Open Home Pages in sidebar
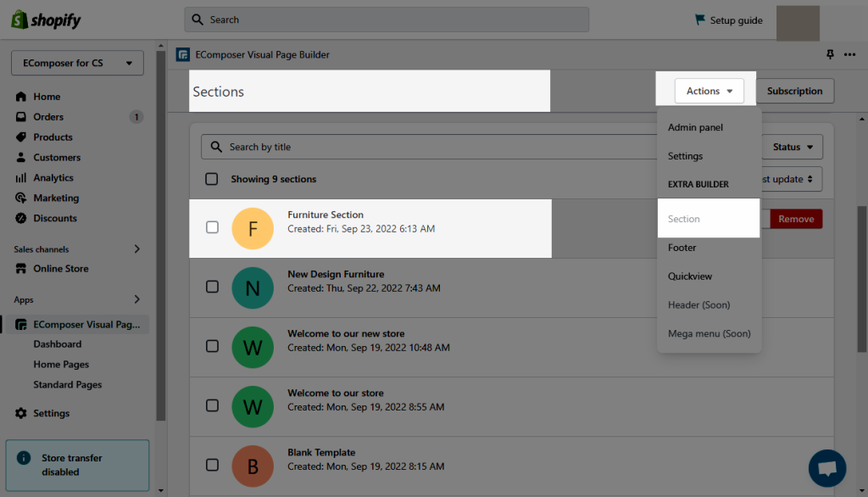868x497 pixels. [61, 365]
